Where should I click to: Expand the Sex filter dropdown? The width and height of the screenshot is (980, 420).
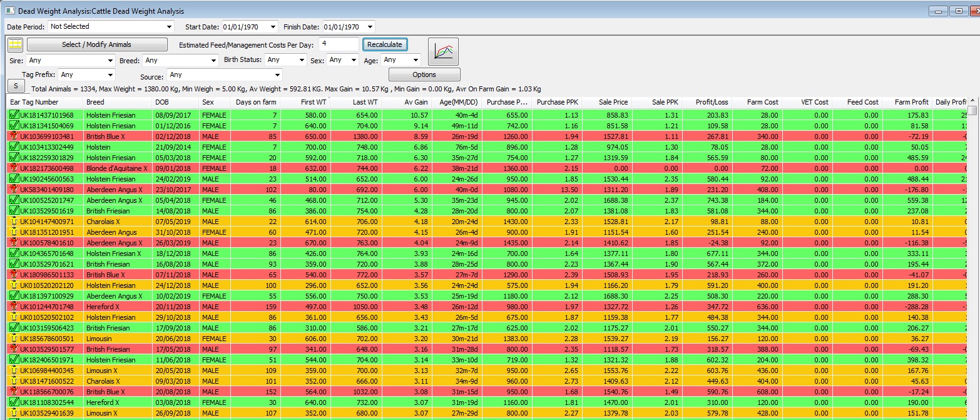[354, 61]
